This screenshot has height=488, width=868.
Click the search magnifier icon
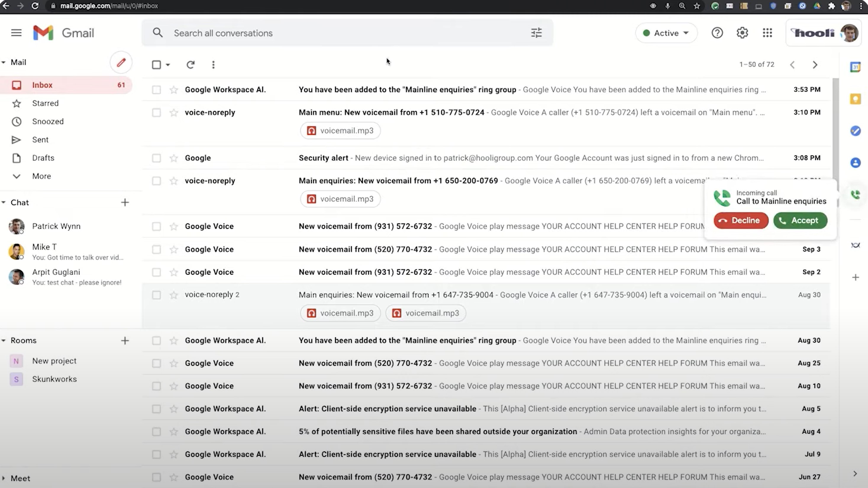pyautogui.click(x=157, y=33)
